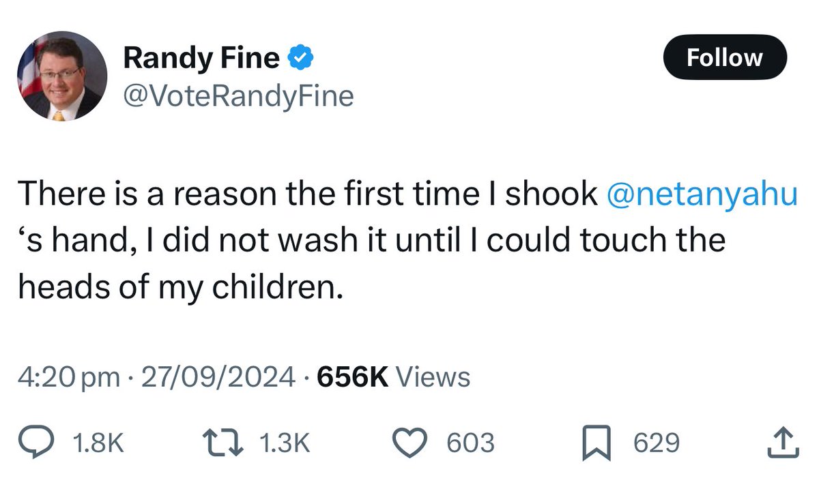Click the 1.8K replies count

click(x=98, y=443)
